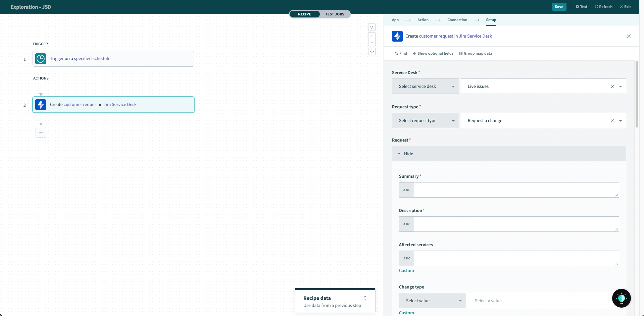
Task: Open the Connection step in breadcrumb
Action: [457, 20]
